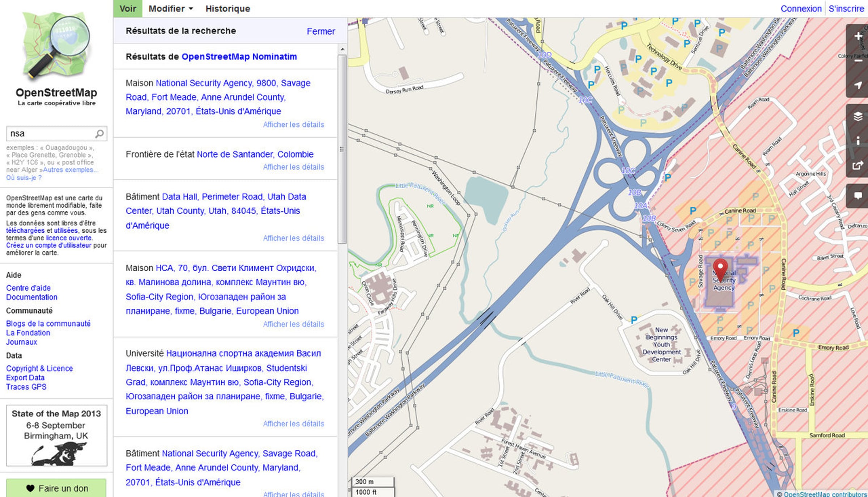This screenshot has width=868, height=497.
Task: Open the Historique tab
Action: [228, 9]
